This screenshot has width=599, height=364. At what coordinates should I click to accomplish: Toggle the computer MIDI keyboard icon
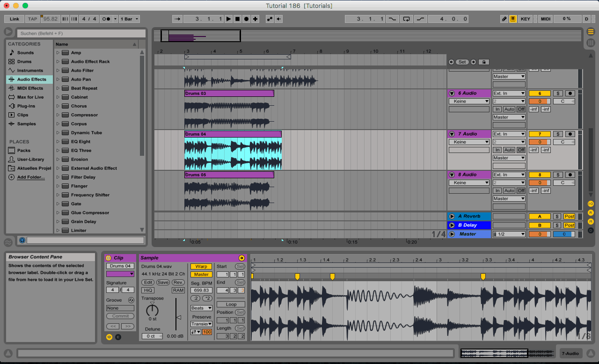(x=513, y=19)
